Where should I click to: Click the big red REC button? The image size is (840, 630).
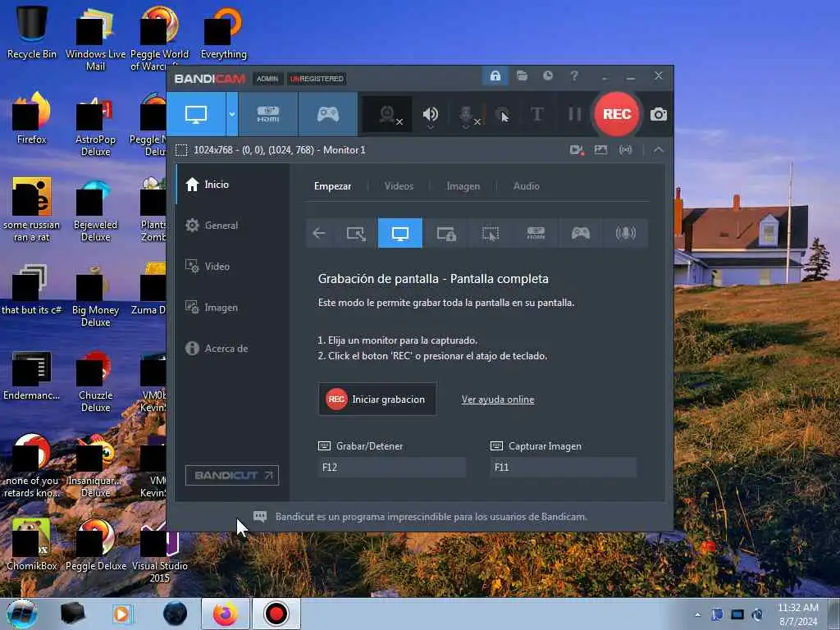coord(617,114)
